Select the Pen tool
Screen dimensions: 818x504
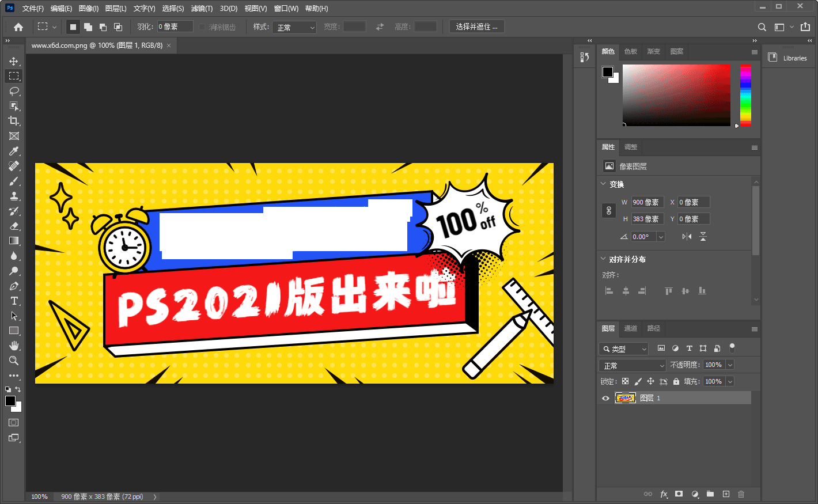[14, 286]
